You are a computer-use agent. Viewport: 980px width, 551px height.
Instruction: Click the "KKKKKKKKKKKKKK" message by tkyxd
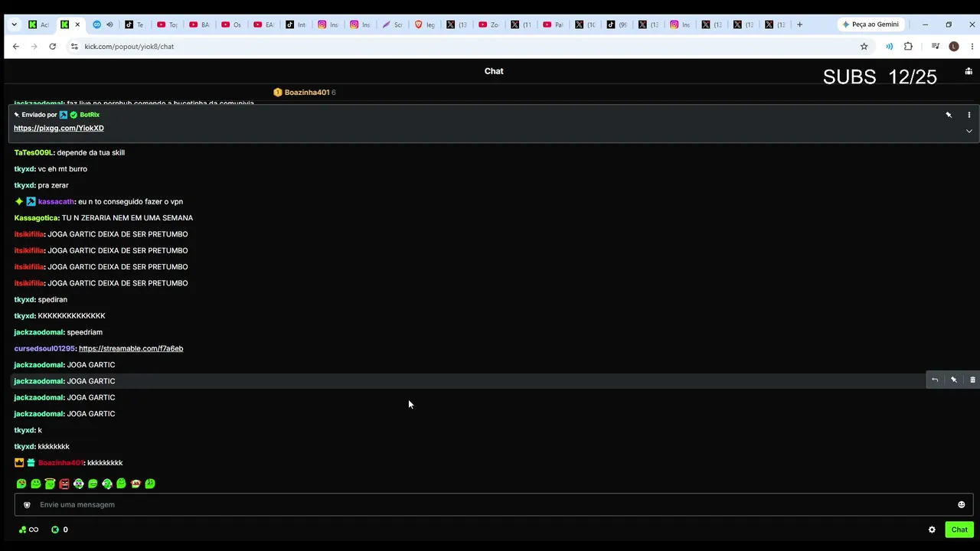[72, 315]
